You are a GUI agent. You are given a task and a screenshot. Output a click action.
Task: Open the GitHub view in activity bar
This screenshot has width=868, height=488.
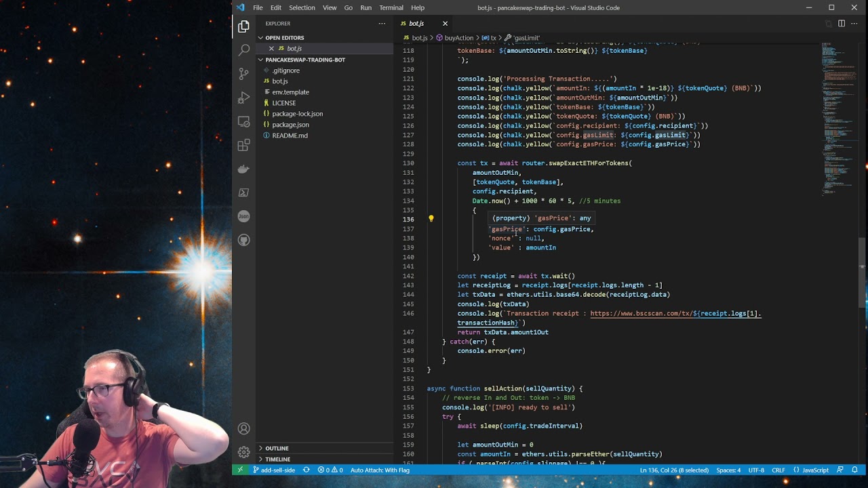tap(244, 240)
